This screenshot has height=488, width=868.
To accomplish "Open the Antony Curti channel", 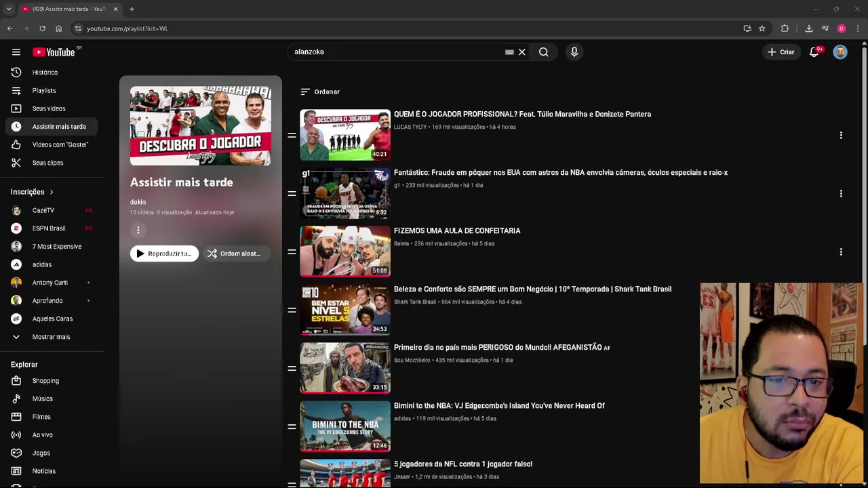I will point(52,283).
